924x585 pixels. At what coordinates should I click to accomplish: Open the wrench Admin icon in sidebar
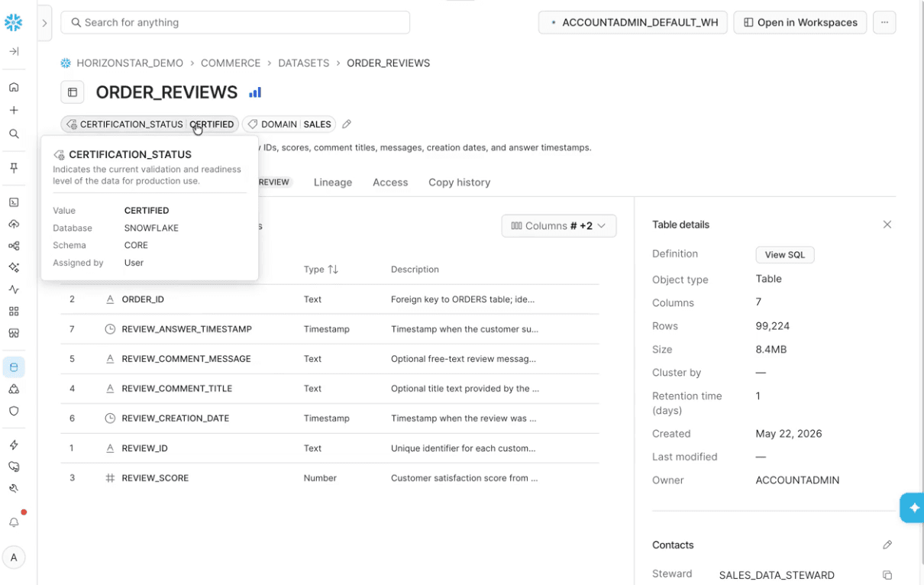tap(14, 489)
